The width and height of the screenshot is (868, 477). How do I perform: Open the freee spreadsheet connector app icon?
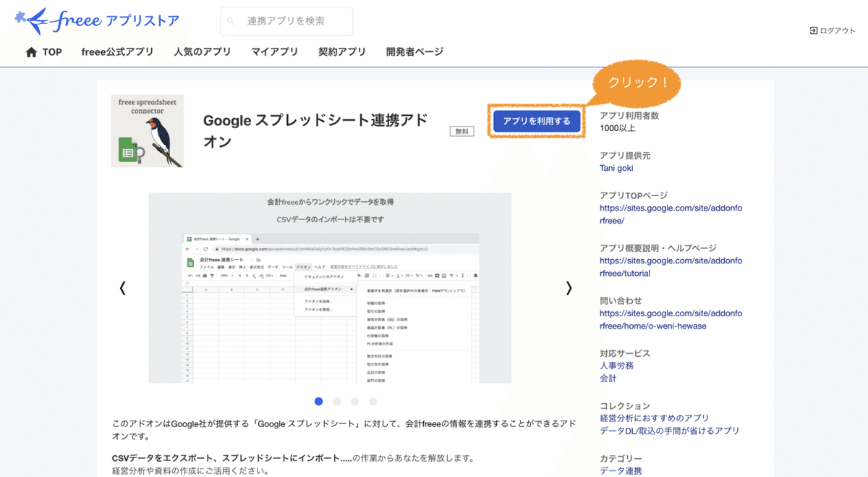(x=148, y=131)
